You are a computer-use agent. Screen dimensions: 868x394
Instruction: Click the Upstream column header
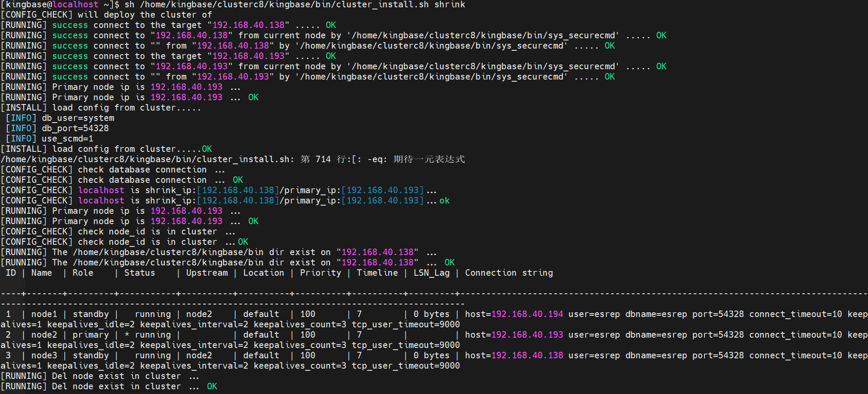207,273
